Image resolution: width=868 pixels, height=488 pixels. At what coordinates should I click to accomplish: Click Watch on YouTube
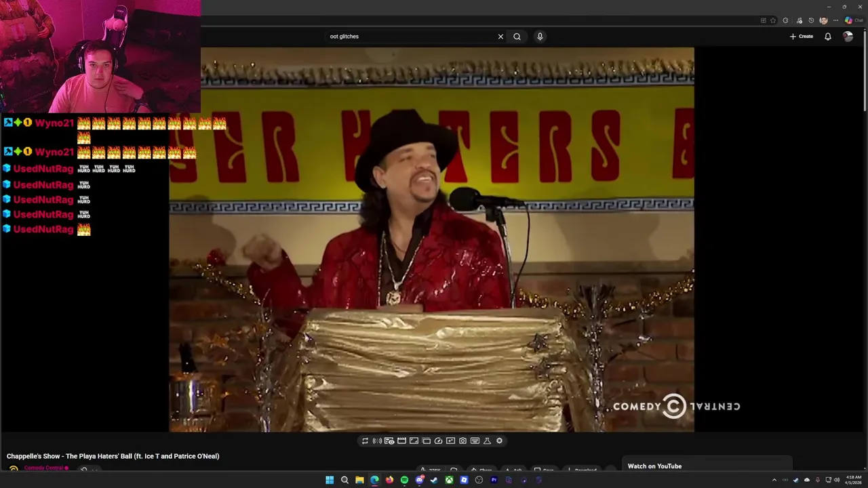click(x=654, y=466)
